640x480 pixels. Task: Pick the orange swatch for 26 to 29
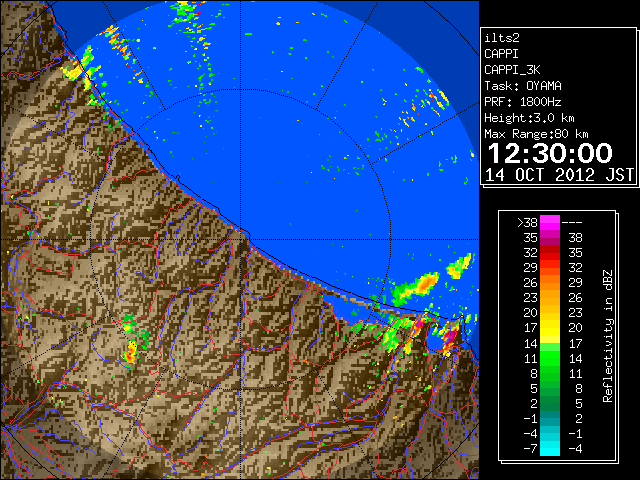(x=550, y=283)
